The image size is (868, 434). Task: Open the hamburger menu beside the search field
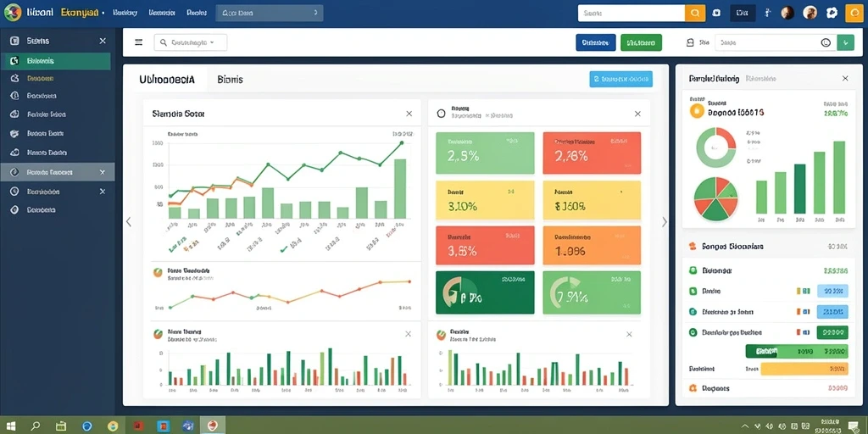tap(138, 42)
